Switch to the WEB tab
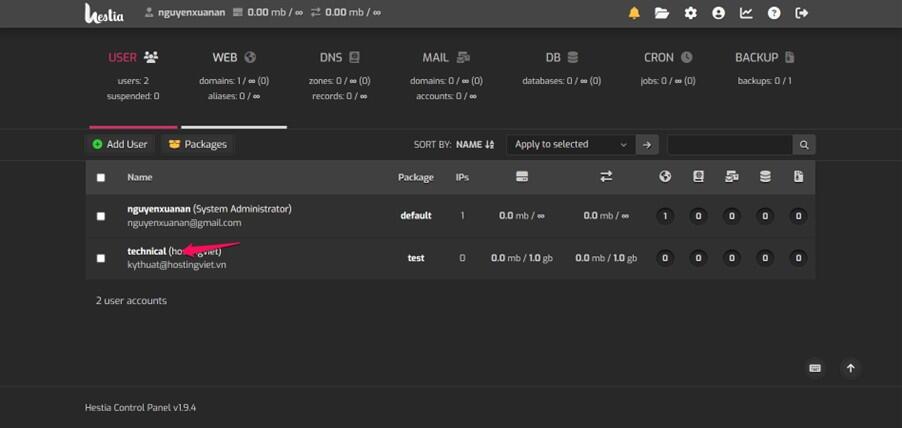This screenshot has height=428, width=902. (234, 58)
